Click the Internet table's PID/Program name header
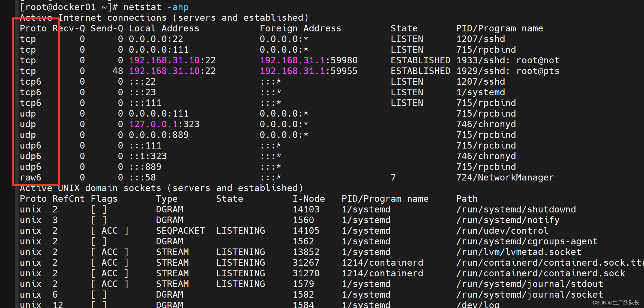 click(x=499, y=28)
